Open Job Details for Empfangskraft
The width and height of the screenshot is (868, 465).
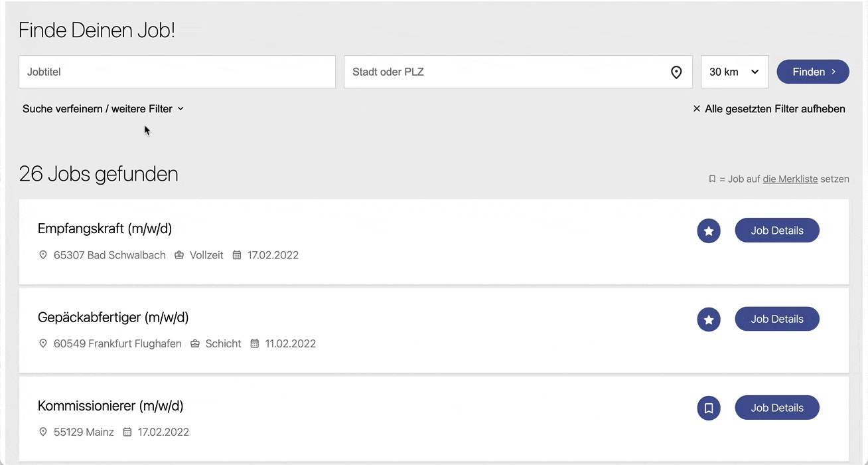[x=777, y=231]
